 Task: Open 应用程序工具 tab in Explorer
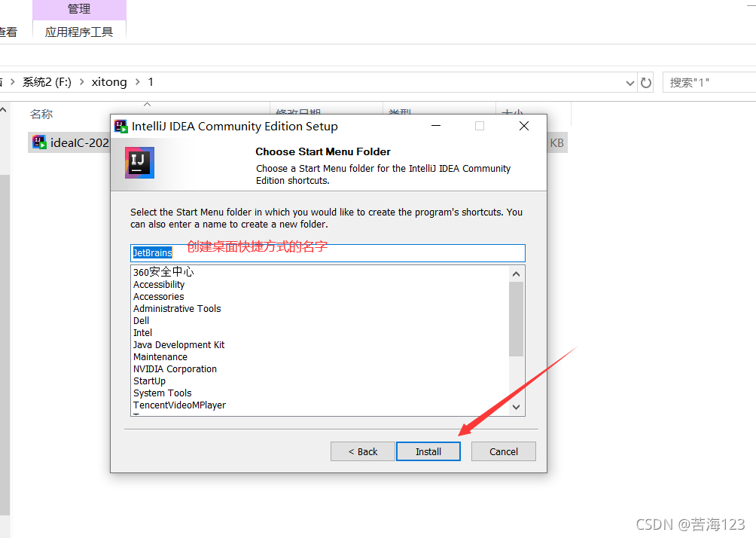[79, 32]
